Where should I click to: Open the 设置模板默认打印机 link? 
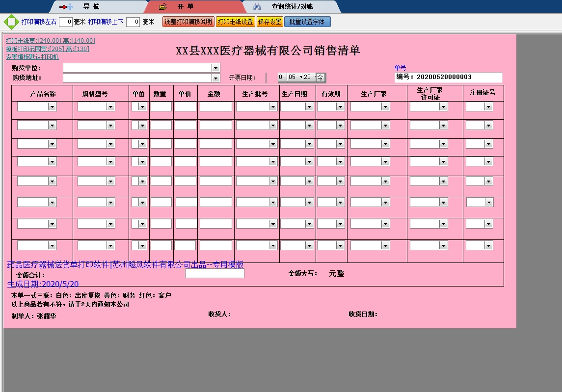coord(32,57)
